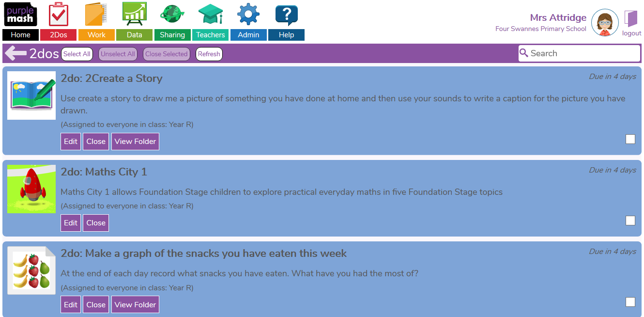Image resolution: width=644 pixels, height=317 pixels.
Task: Click View Folder for 2Create a Story
Action: pyautogui.click(x=135, y=142)
